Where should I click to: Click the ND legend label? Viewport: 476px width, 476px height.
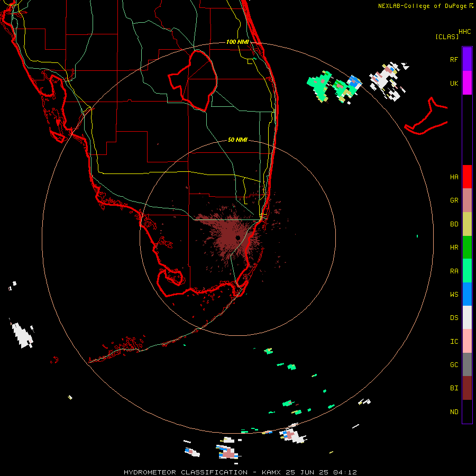click(454, 412)
